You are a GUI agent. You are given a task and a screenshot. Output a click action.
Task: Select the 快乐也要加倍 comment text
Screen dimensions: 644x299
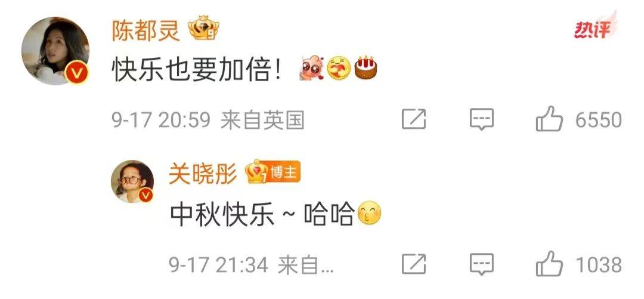click(197, 69)
